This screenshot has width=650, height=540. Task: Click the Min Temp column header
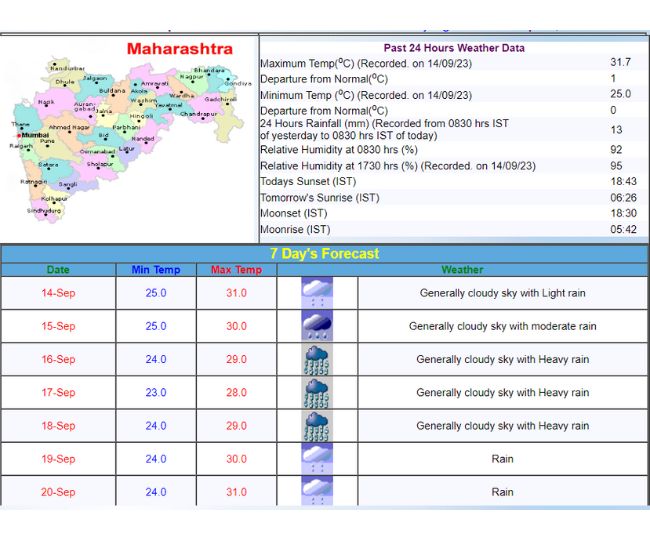[x=156, y=270]
